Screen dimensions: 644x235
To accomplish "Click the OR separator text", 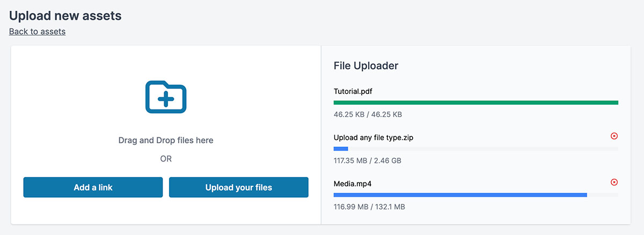I will point(166,159).
